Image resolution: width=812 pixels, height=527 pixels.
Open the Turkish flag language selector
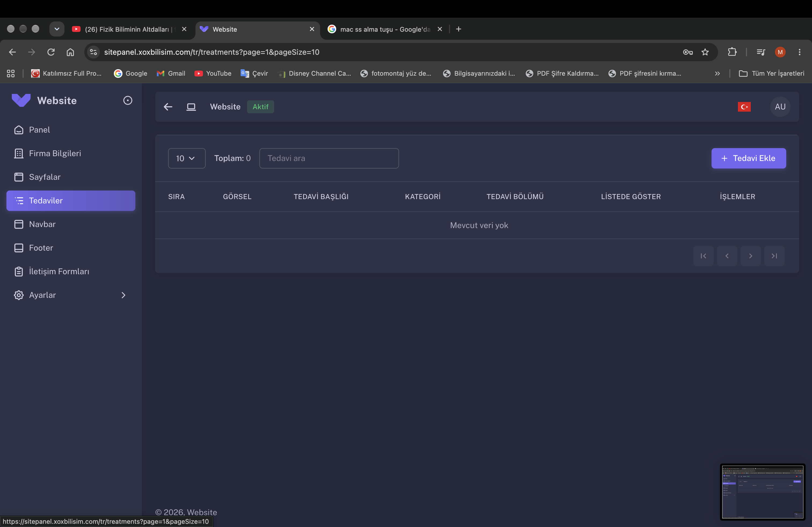click(744, 107)
